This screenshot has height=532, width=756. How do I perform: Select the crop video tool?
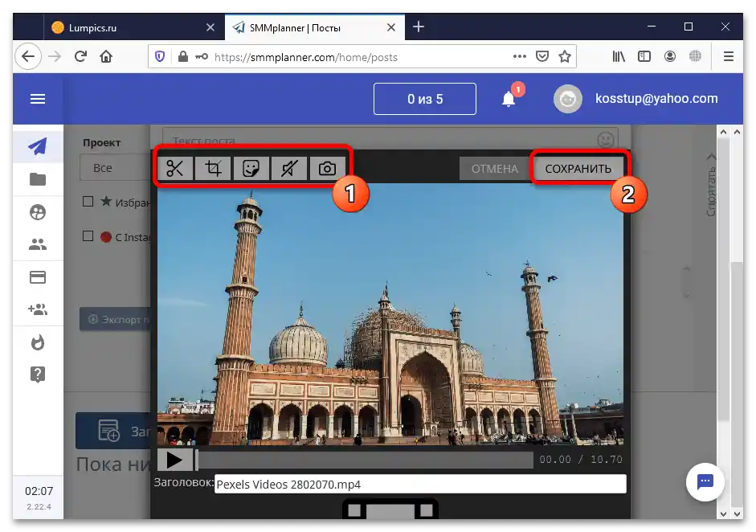pos(213,168)
